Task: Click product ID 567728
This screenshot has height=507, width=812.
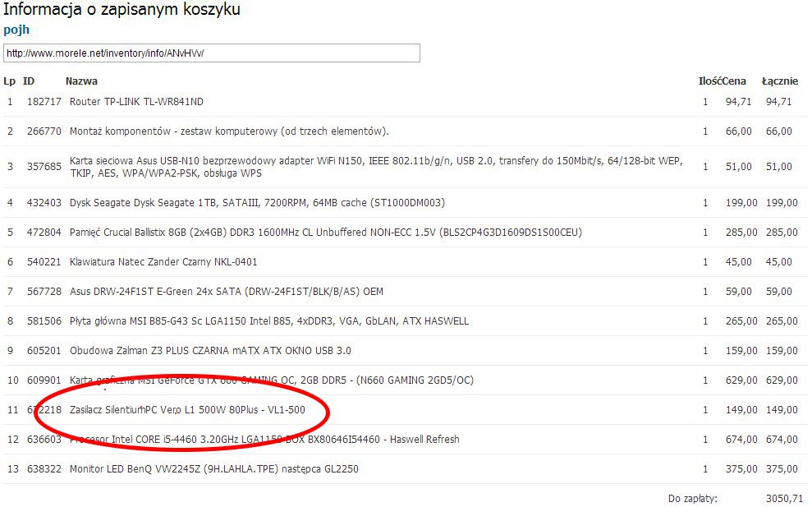Action: pyautogui.click(x=44, y=292)
